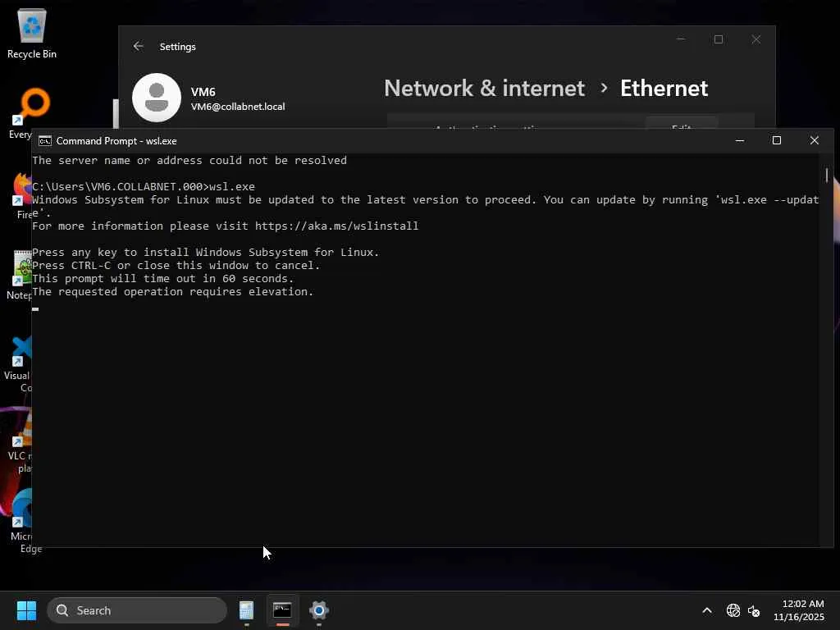Open the Notepad taskbar icon
The width and height of the screenshot is (840, 630).
246,610
